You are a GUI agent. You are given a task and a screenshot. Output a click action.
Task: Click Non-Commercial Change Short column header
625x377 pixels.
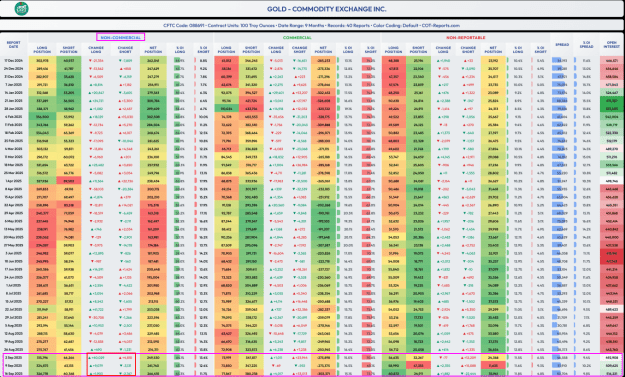pos(125,49)
